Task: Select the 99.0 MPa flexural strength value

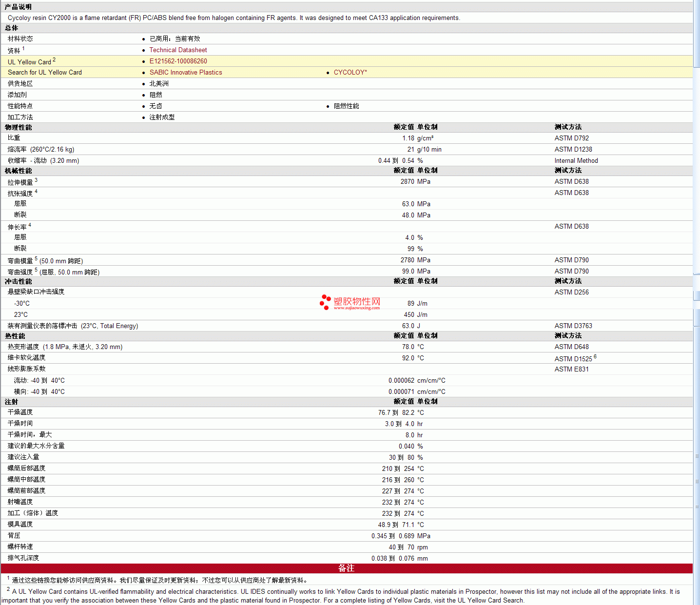Action: tap(416, 271)
